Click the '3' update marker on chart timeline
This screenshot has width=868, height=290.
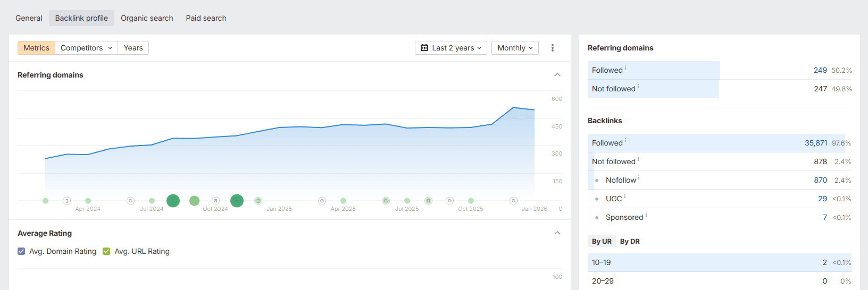tap(66, 201)
